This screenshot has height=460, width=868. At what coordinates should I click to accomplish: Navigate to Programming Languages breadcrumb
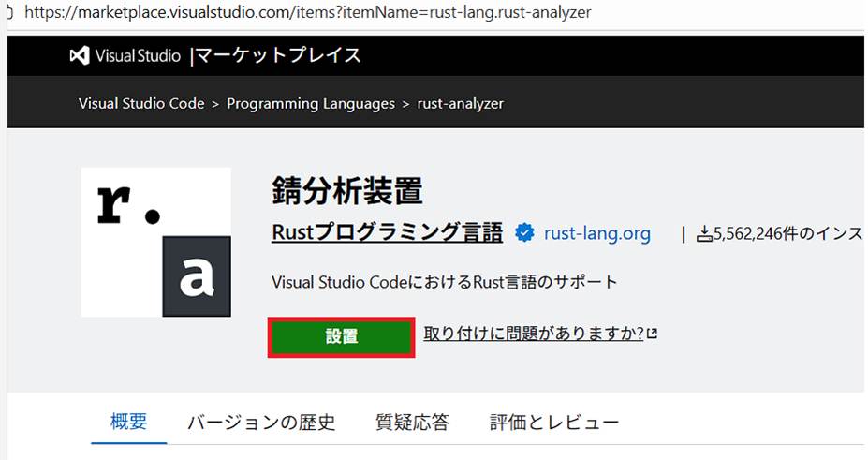coord(311,103)
